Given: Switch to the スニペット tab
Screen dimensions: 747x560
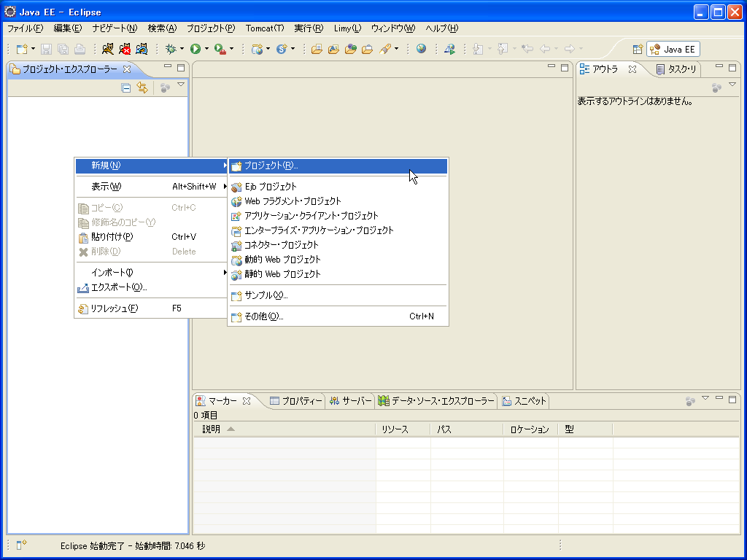Looking at the screenshot, I should point(524,402).
